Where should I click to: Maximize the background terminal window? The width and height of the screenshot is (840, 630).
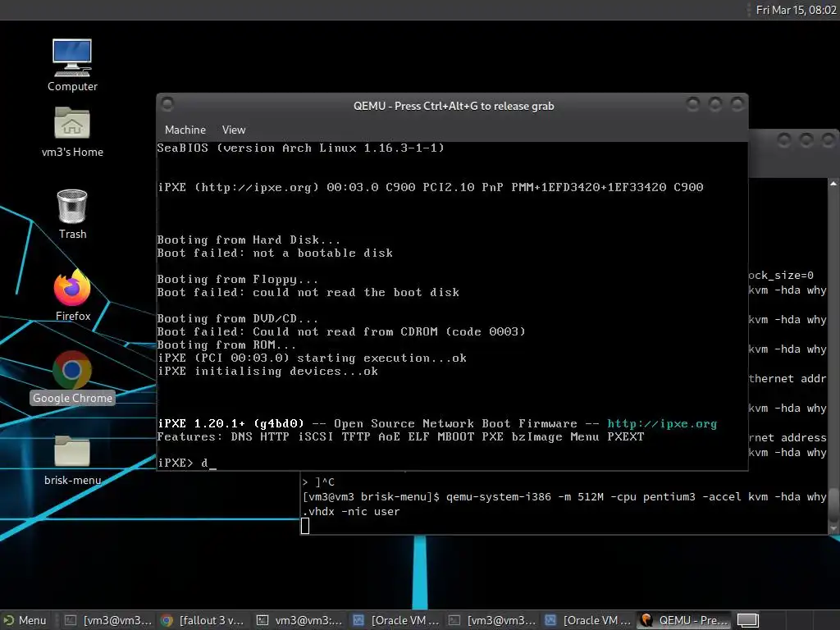coord(806,140)
